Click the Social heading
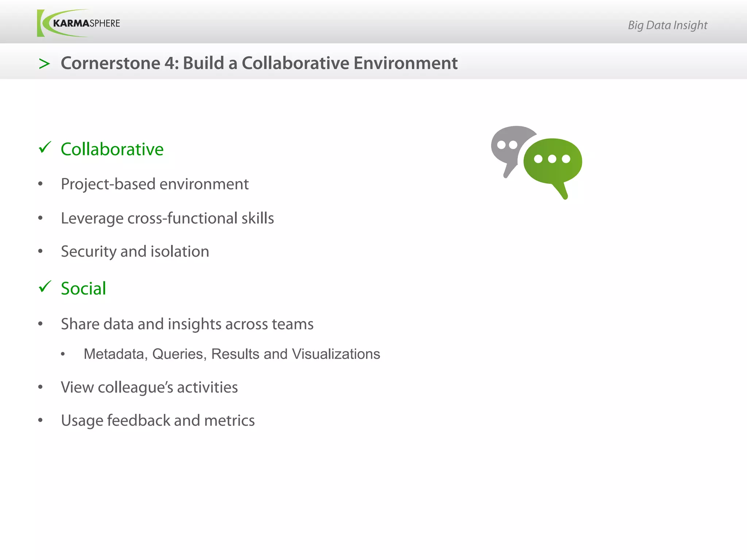Screen dimensions: 747x560 pyautogui.click(x=83, y=288)
